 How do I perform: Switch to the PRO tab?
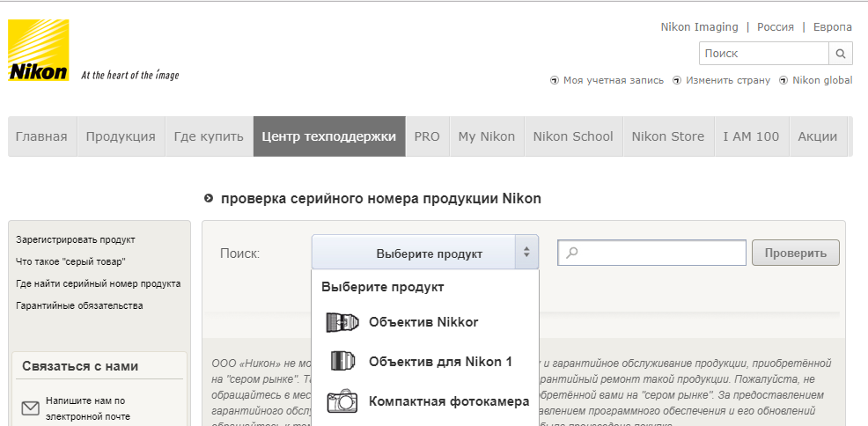tap(427, 136)
